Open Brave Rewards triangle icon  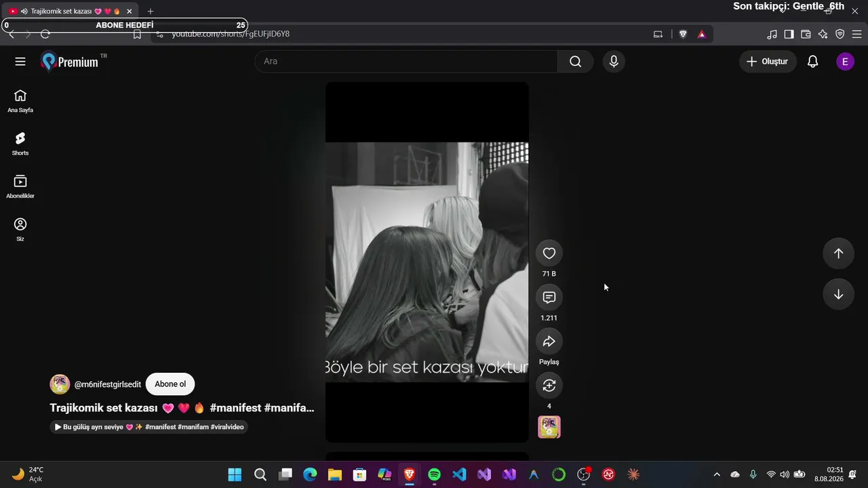coord(702,34)
